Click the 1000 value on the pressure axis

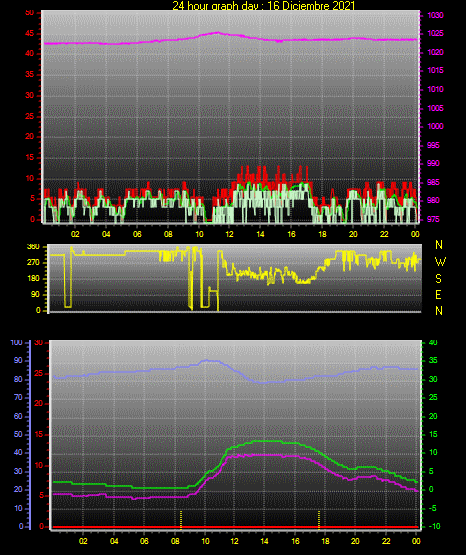click(435, 126)
